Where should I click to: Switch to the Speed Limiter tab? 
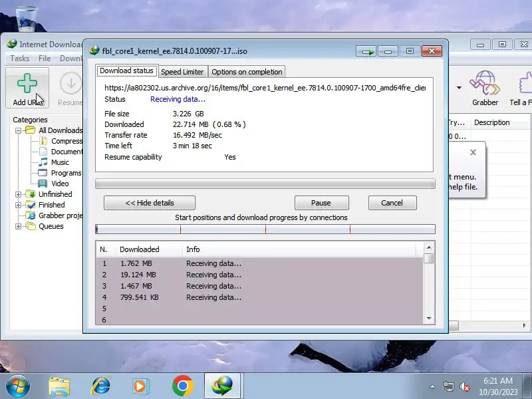[182, 72]
